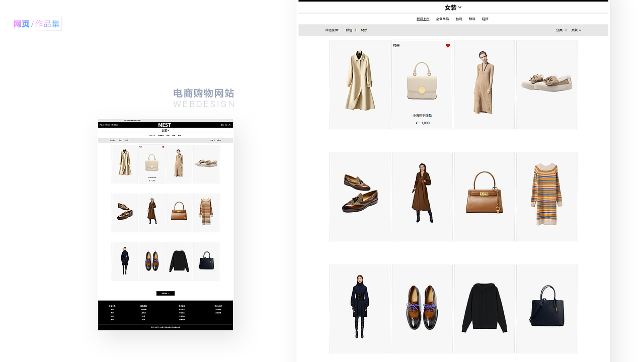The image size is (644, 362).
Task: Open beige bow slip-on shoes product
Action: (x=546, y=84)
